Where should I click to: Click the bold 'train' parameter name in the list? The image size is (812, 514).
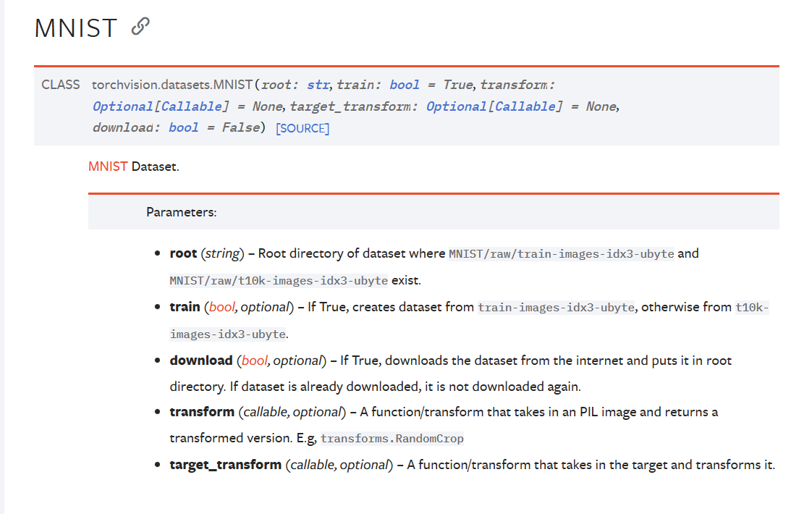185,307
